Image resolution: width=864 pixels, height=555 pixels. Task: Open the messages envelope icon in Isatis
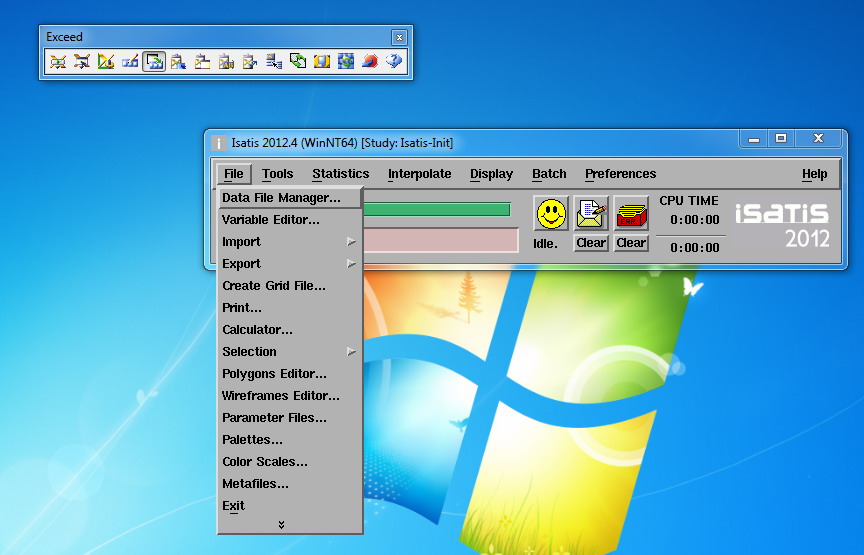coord(591,214)
